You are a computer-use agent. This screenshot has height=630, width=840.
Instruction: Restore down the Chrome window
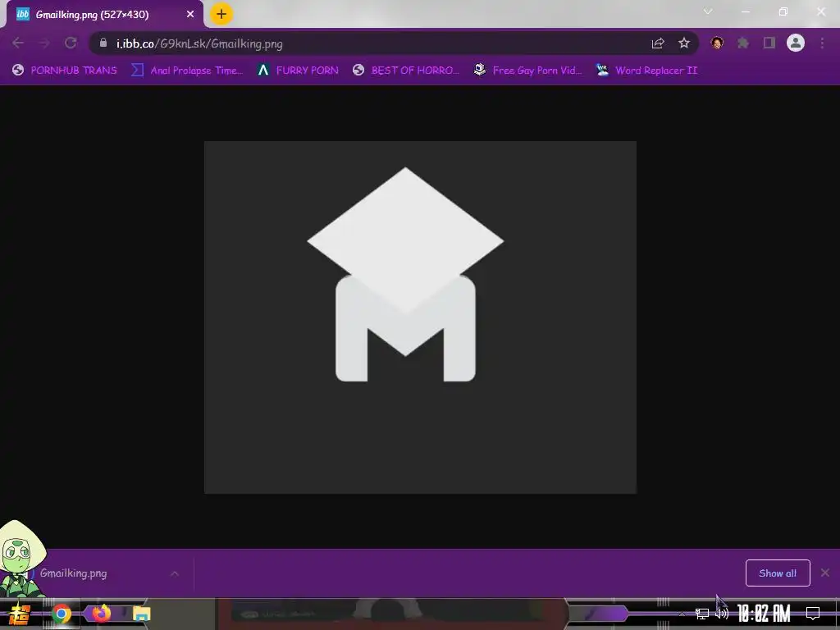[783, 11]
